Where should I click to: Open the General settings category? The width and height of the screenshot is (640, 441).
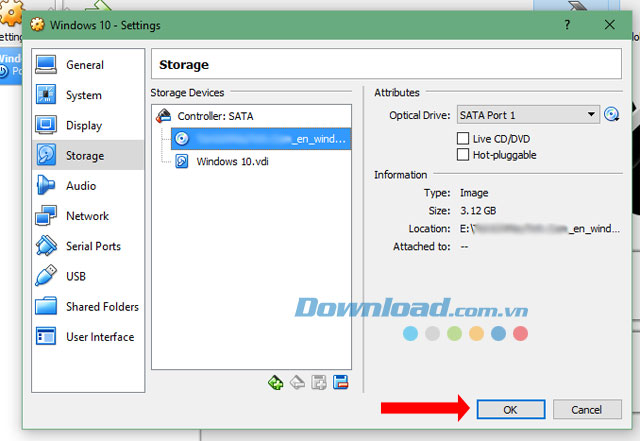88,65
